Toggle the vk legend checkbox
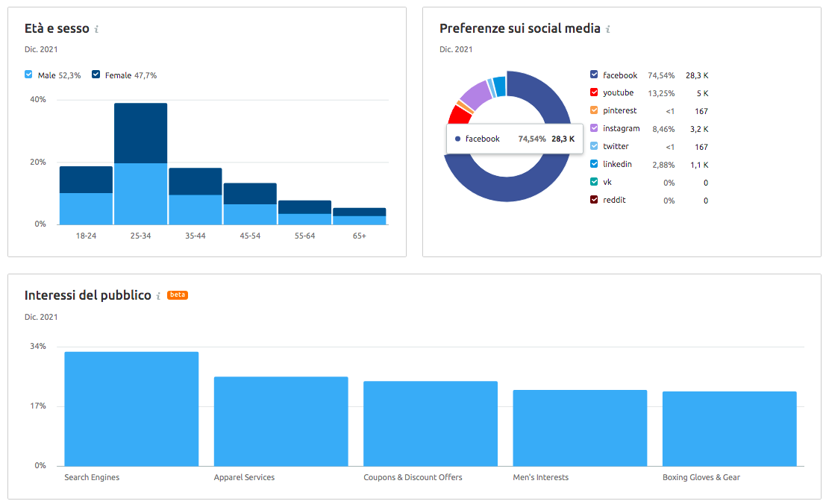 (x=594, y=182)
